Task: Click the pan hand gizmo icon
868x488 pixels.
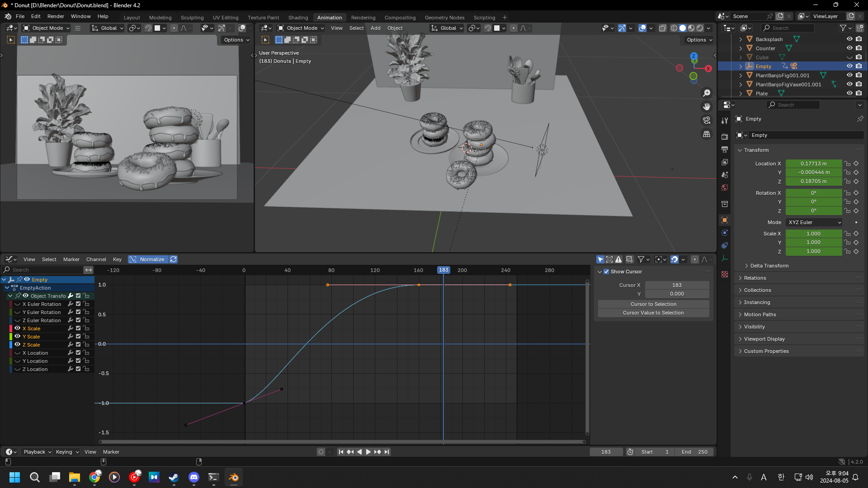Action: tap(706, 107)
